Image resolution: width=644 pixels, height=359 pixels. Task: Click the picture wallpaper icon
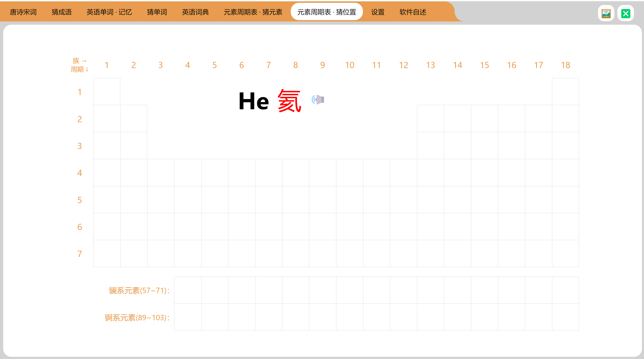[606, 13]
